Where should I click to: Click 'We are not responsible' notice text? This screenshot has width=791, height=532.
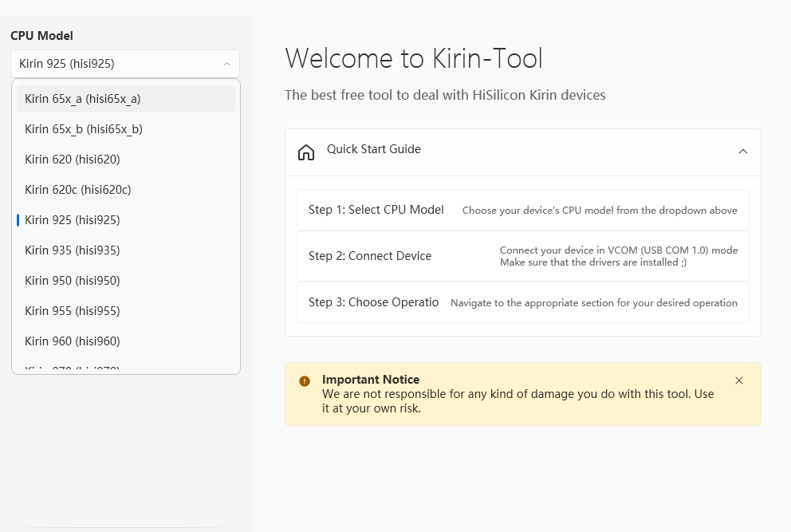(518, 401)
